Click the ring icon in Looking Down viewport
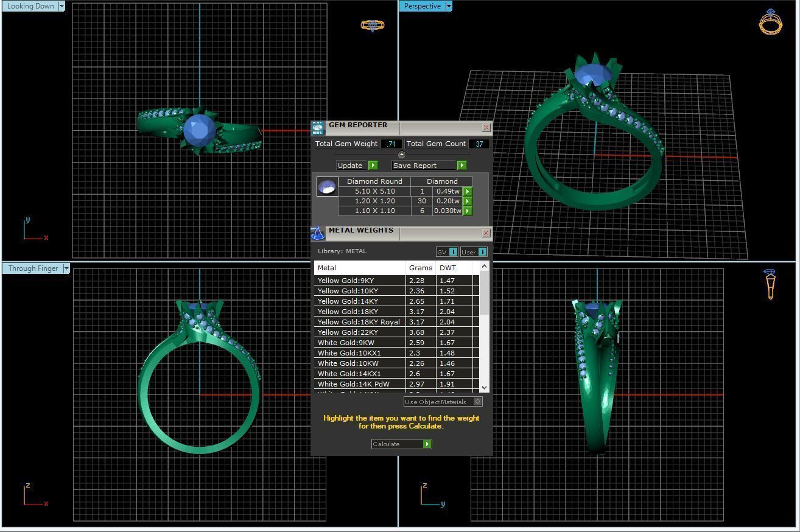800x532 pixels. tap(373, 25)
